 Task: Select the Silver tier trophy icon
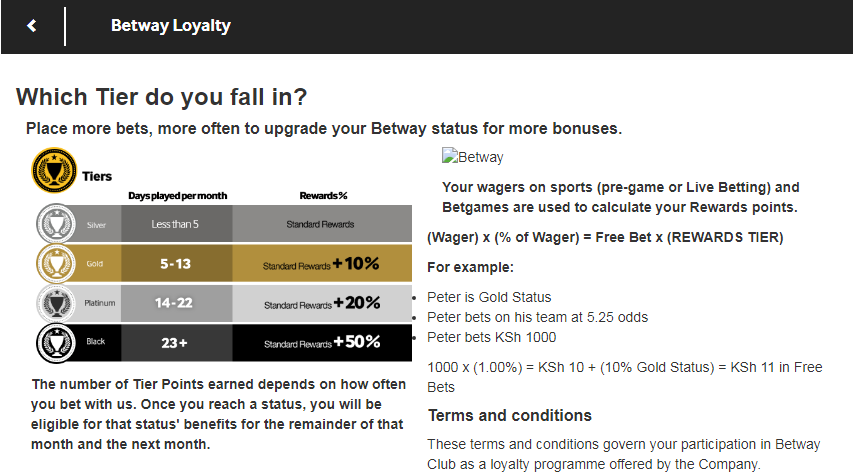(56, 224)
